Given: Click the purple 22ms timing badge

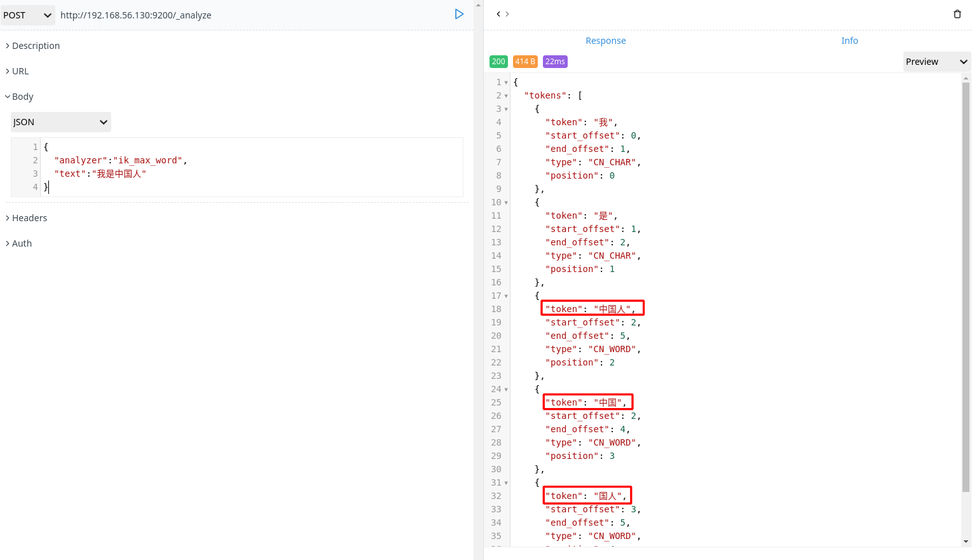Looking at the screenshot, I should coord(554,61).
